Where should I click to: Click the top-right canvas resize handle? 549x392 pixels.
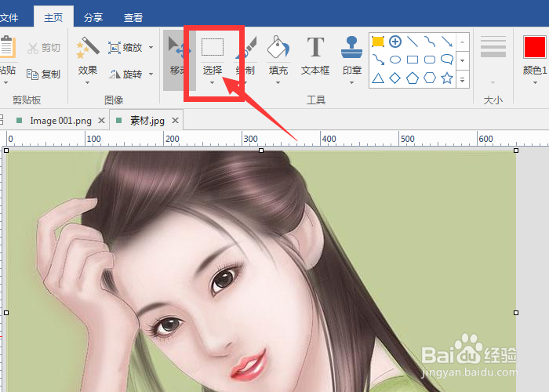516,151
